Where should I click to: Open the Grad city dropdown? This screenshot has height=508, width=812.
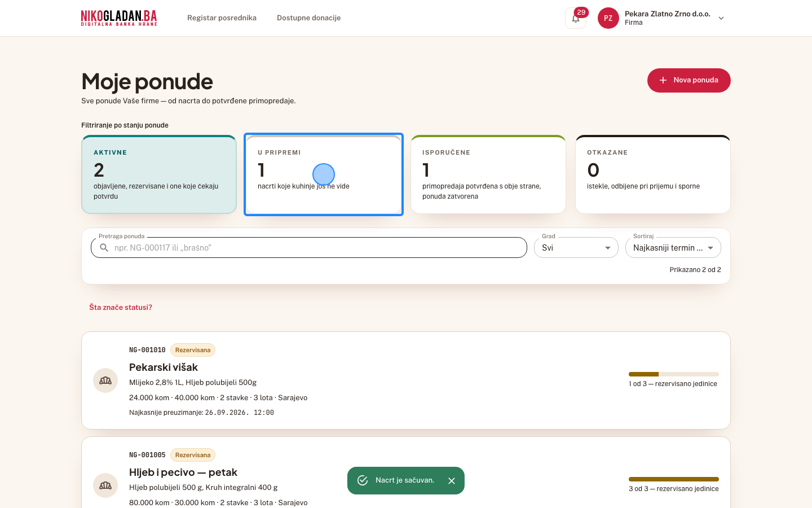coord(576,248)
